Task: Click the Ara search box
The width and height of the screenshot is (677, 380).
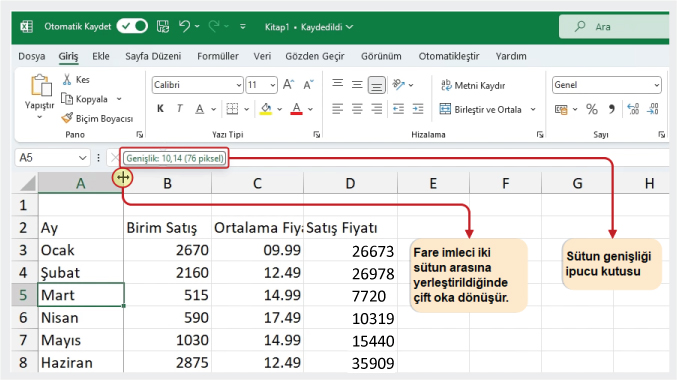Action: pyautogui.click(x=615, y=27)
